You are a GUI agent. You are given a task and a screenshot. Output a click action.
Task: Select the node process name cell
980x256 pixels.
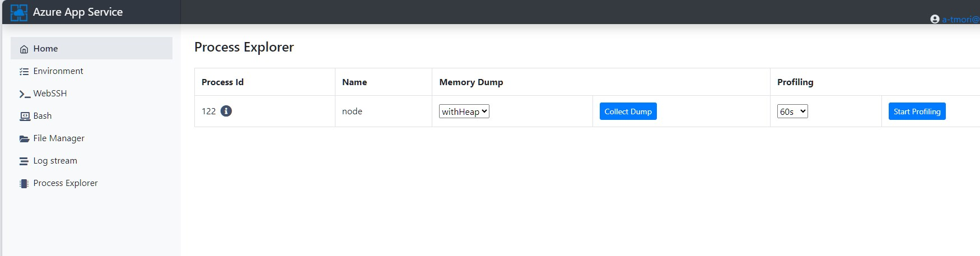(352, 111)
